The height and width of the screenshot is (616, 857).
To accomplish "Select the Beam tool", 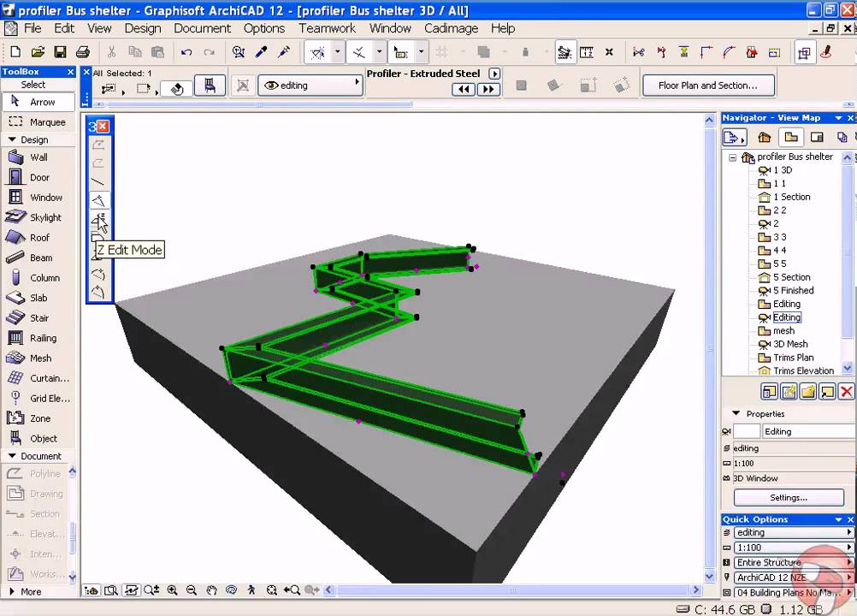I will [x=38, y=258].
